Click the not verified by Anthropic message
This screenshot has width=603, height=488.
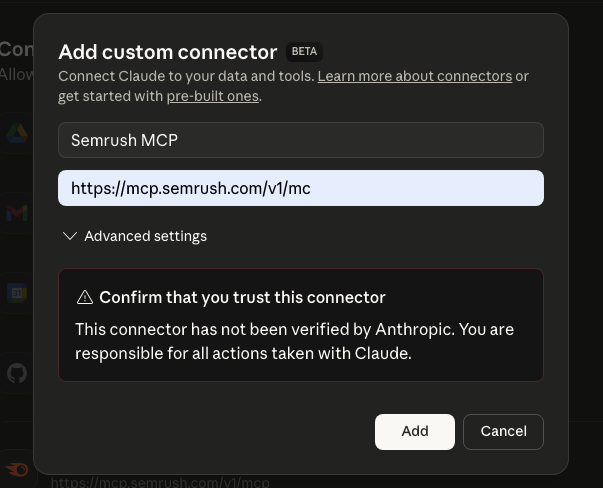click(294, 341)
